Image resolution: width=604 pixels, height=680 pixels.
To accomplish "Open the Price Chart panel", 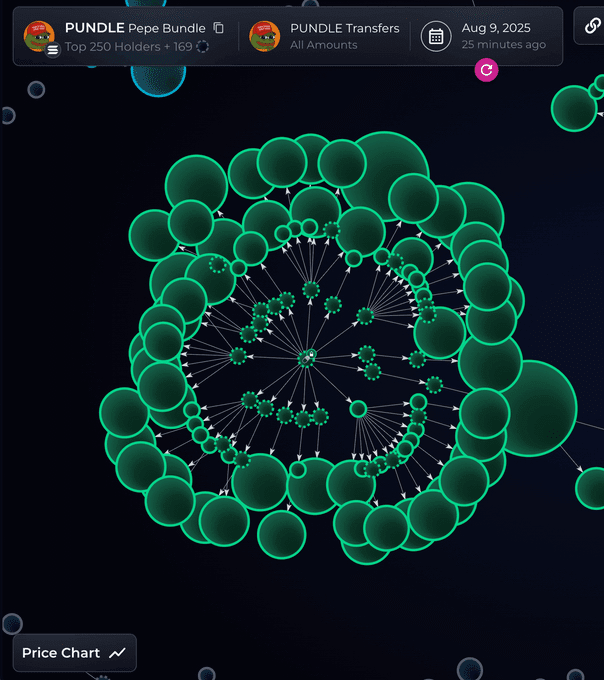I will click(75, 653).
